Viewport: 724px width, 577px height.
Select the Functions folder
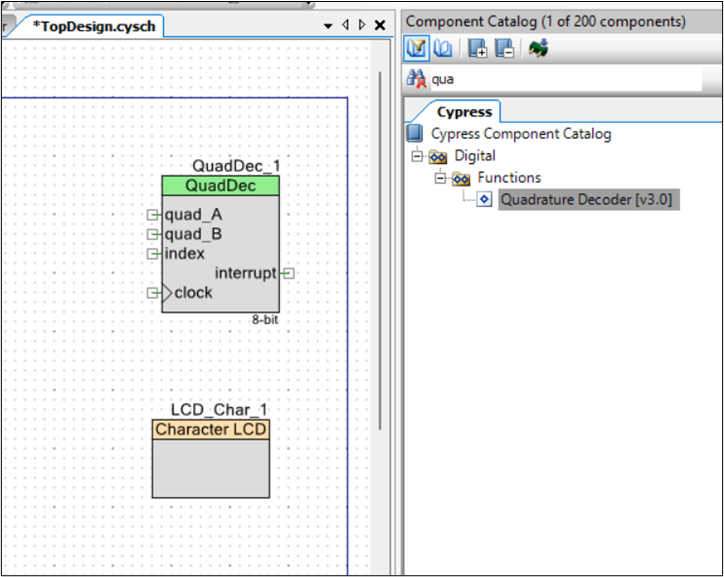coord(509,178)
